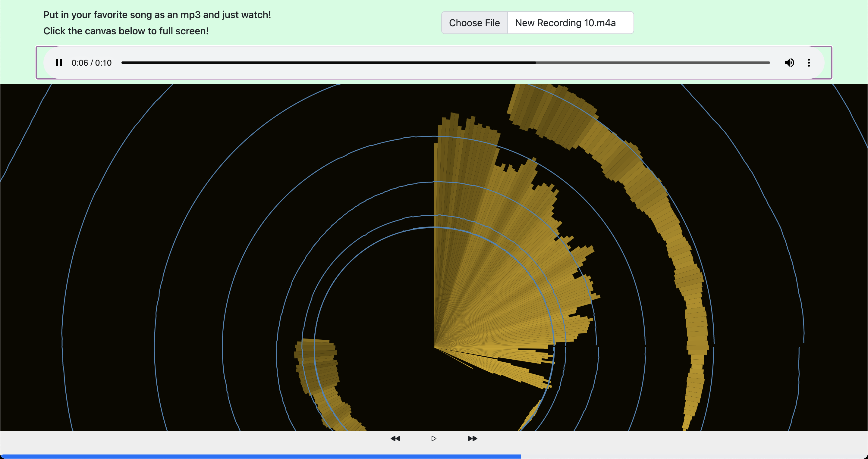
Task: Pause the audio player
Action: tap(59, 63)
